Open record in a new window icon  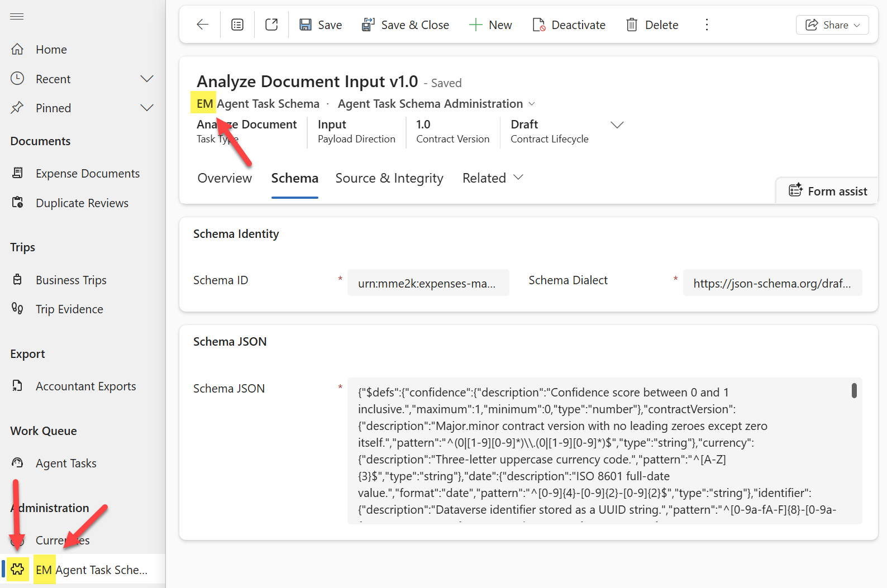pyautogui.click(x=271, y=25)
